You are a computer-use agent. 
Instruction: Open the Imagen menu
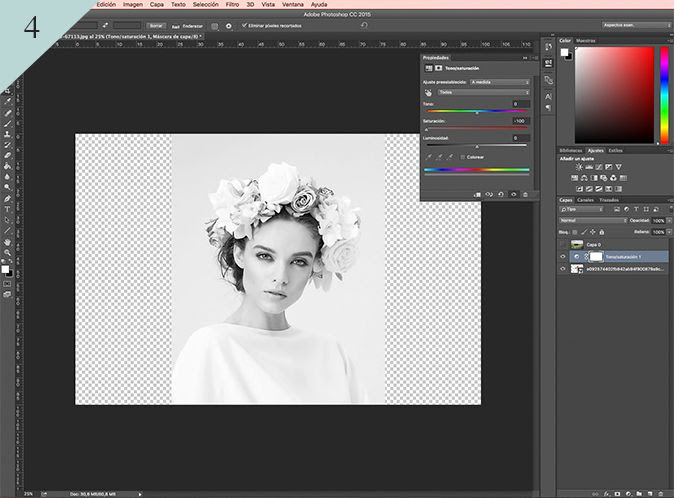coord(133,4)
